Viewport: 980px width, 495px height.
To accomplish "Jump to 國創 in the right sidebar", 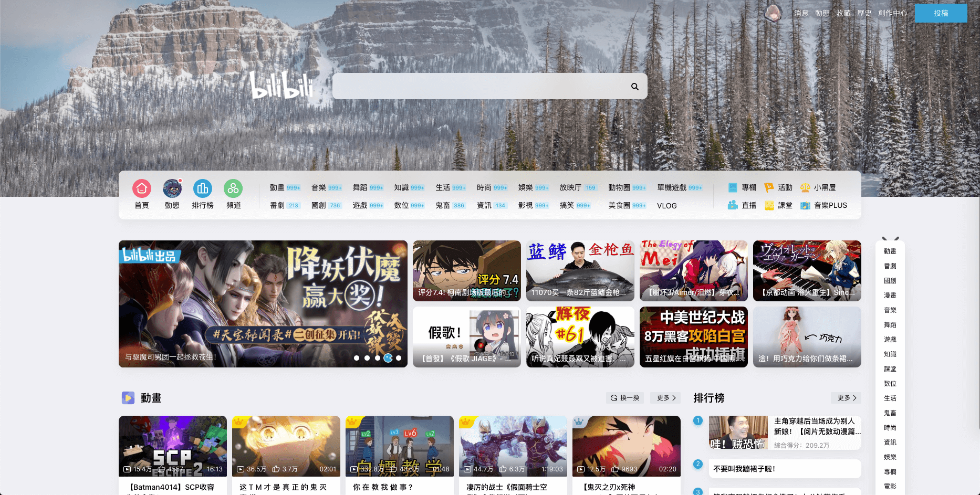I will click(890, 281).
